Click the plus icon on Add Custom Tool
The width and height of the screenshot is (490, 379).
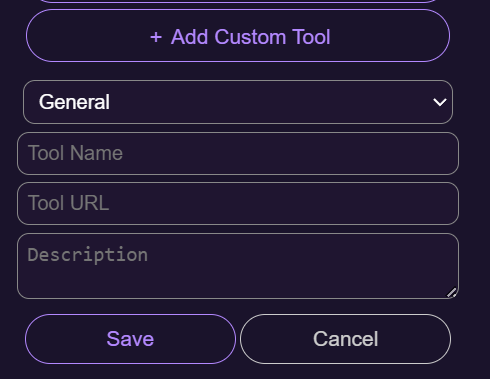point(156,37)
